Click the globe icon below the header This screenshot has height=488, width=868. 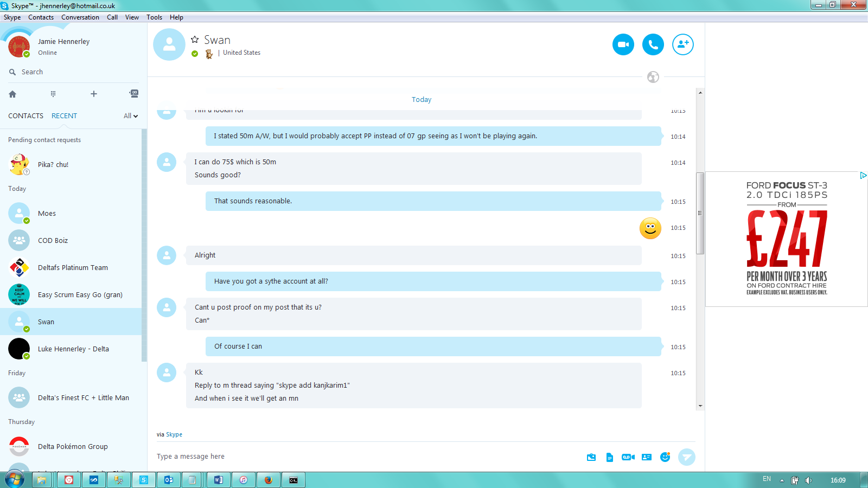click(x=653, y=77)
